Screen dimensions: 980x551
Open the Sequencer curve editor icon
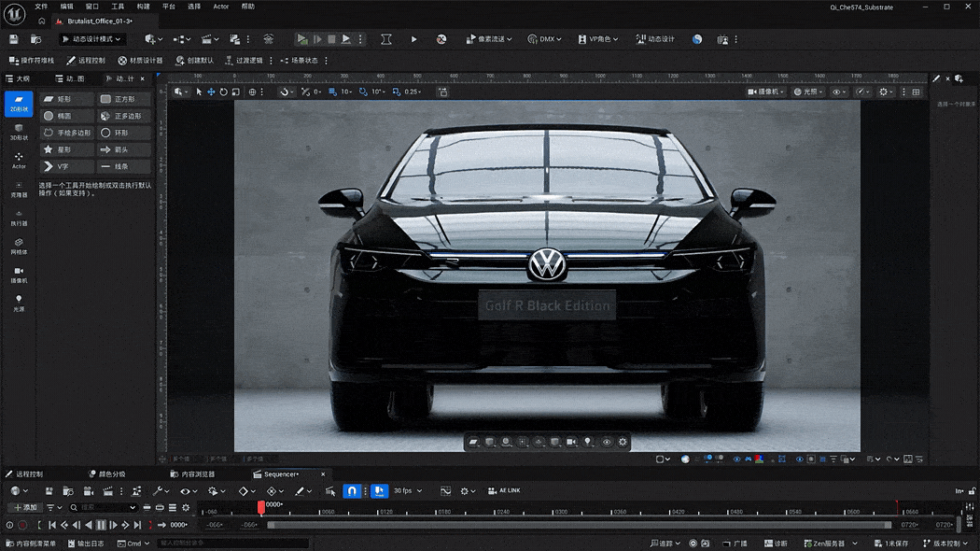click(x=445, y=491)
